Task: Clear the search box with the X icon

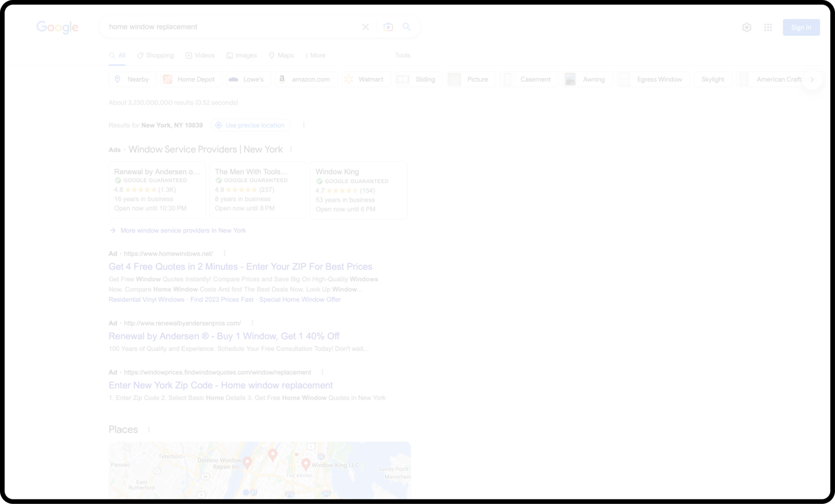Action: (365, 27)
